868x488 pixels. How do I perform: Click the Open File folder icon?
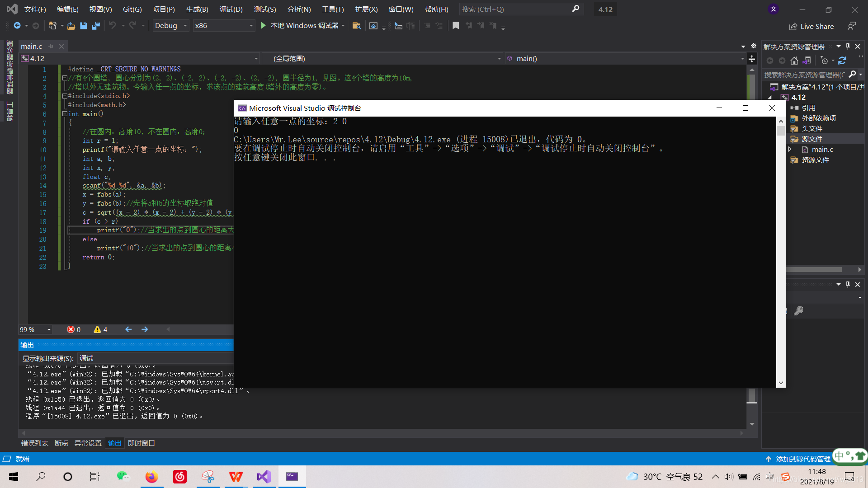pyautogui.click(x=71, y=26)
